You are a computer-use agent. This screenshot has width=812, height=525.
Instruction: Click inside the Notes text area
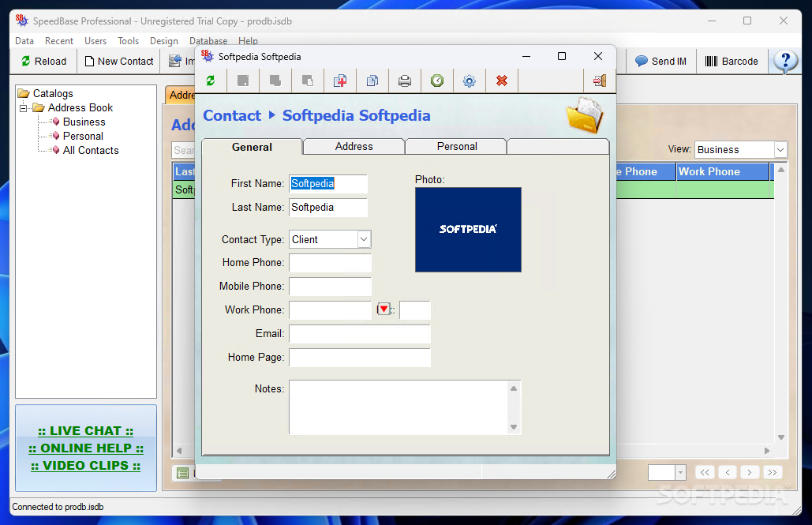click(x=399, y=407)
